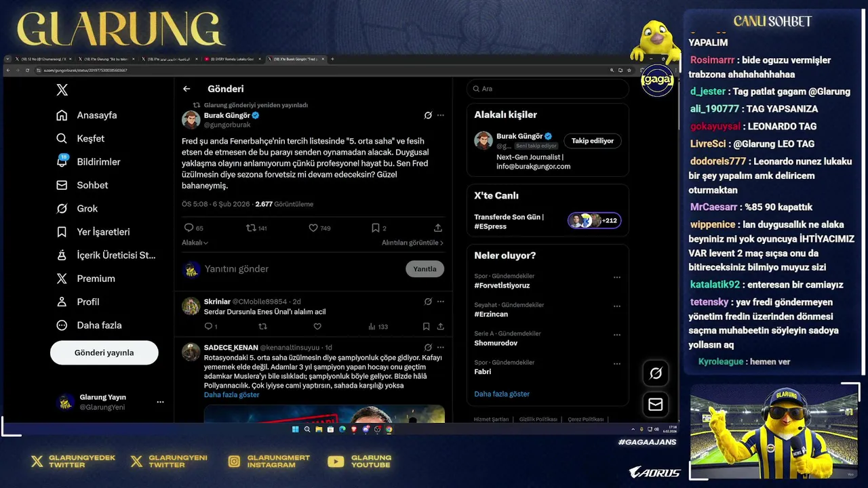Image resolution: width=868 pixels, height=488 pixels.
Task: Open floating Grok button
Action: click(x=656, y=373)
